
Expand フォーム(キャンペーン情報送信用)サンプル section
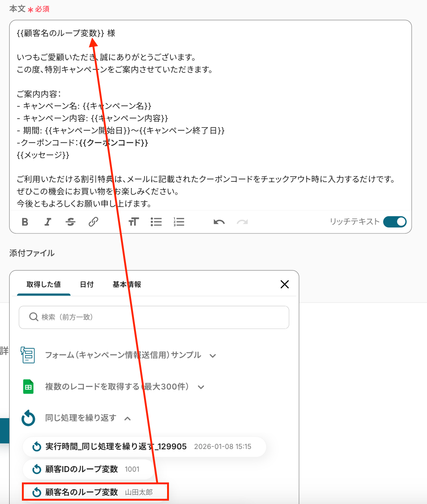(130, 355)
